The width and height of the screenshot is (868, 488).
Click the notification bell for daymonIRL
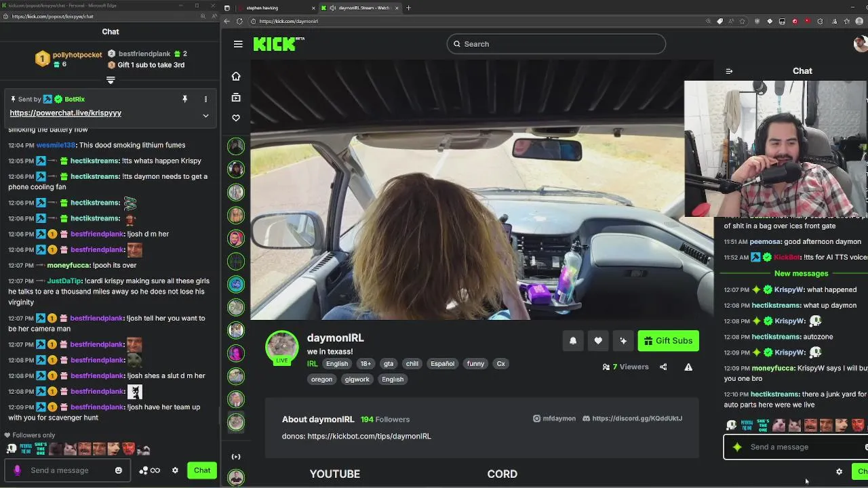pos(573,341)
